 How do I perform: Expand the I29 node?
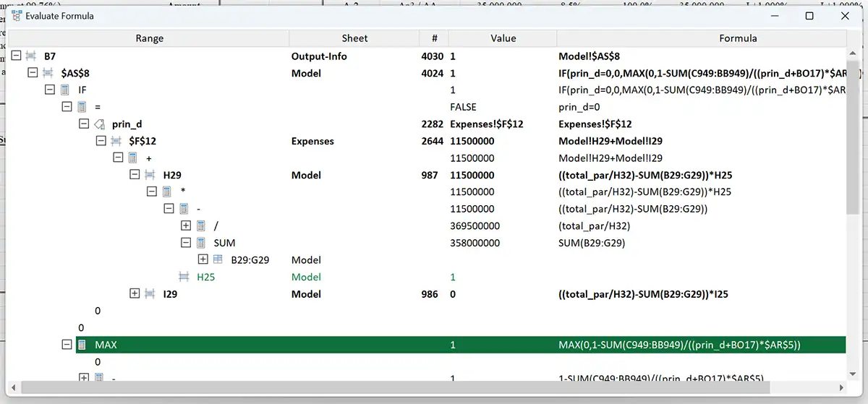(x=135, y=293)
